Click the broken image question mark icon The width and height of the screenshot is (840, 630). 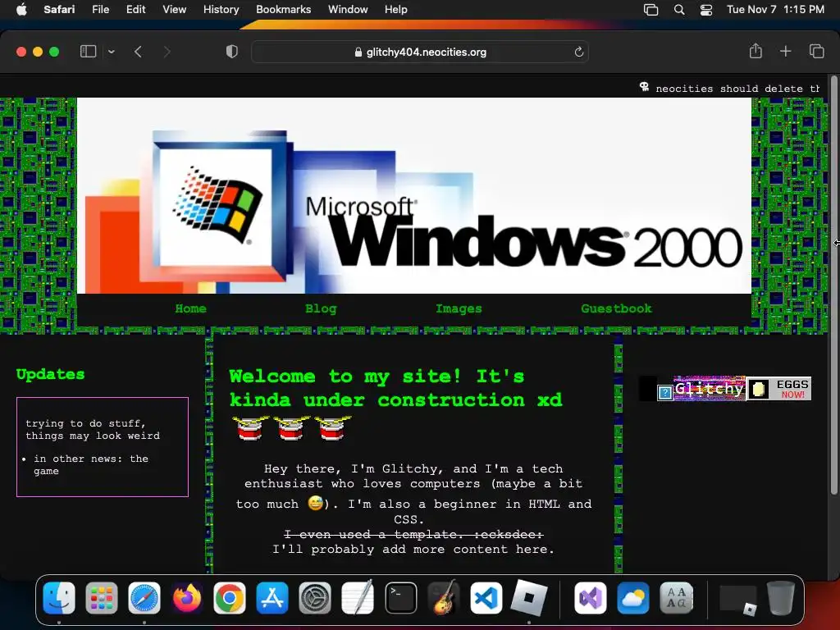pyautogui.click(x=664, y=393)
